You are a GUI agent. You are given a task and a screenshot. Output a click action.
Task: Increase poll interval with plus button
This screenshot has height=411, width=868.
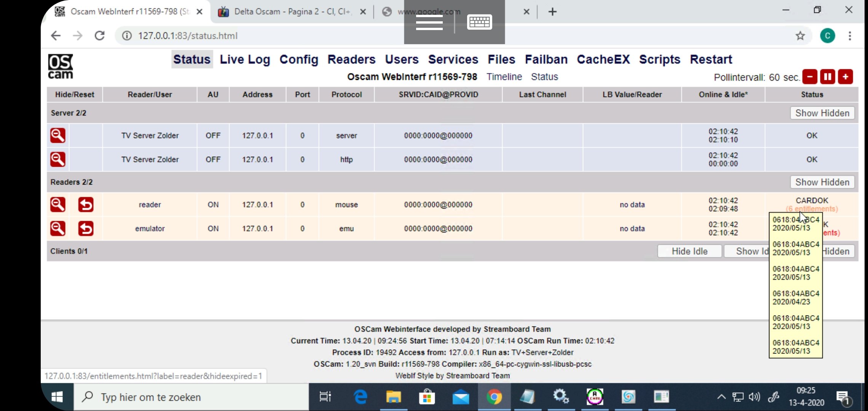[x=845, y=77]
